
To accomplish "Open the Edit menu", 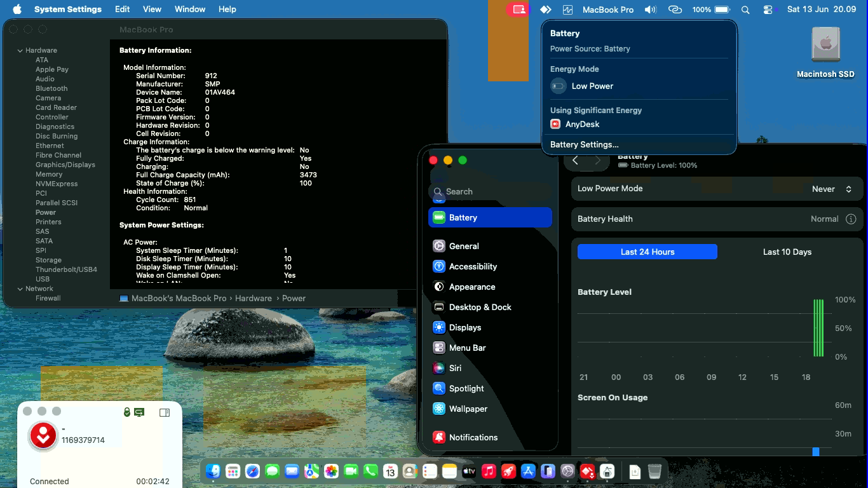I will (x=123, y=10).
